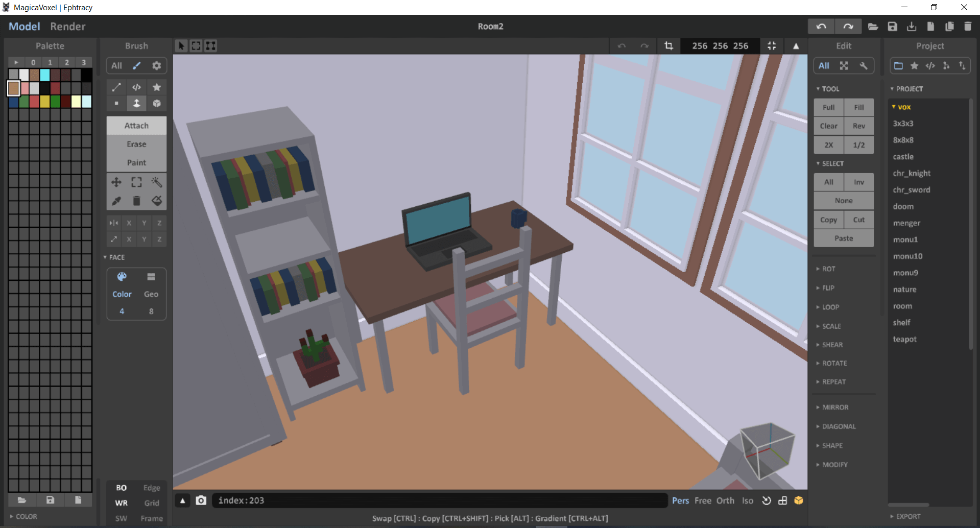The height and width of the screenshot is (528, 980).
Task: Select the eyedropper pick color tool
Action: (116, 201)
